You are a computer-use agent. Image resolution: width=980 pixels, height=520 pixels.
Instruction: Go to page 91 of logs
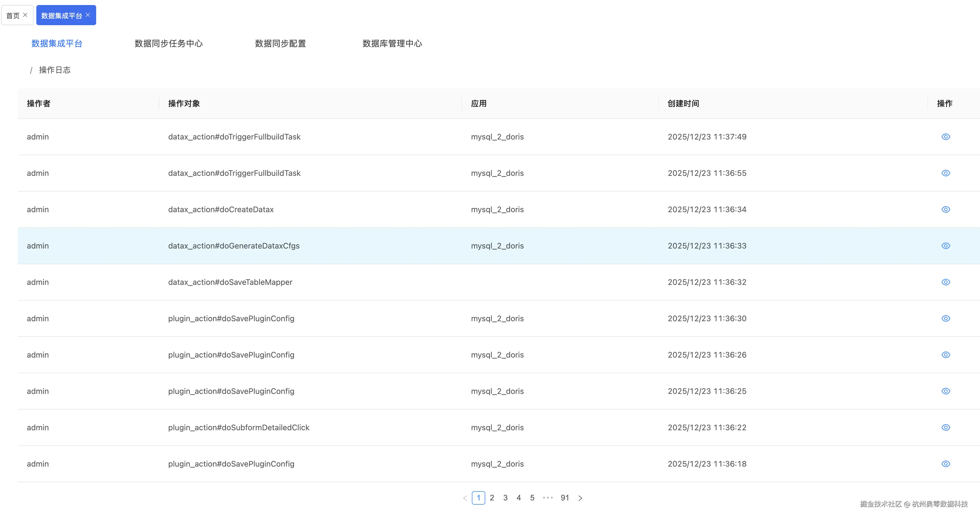tap(565, 498)
